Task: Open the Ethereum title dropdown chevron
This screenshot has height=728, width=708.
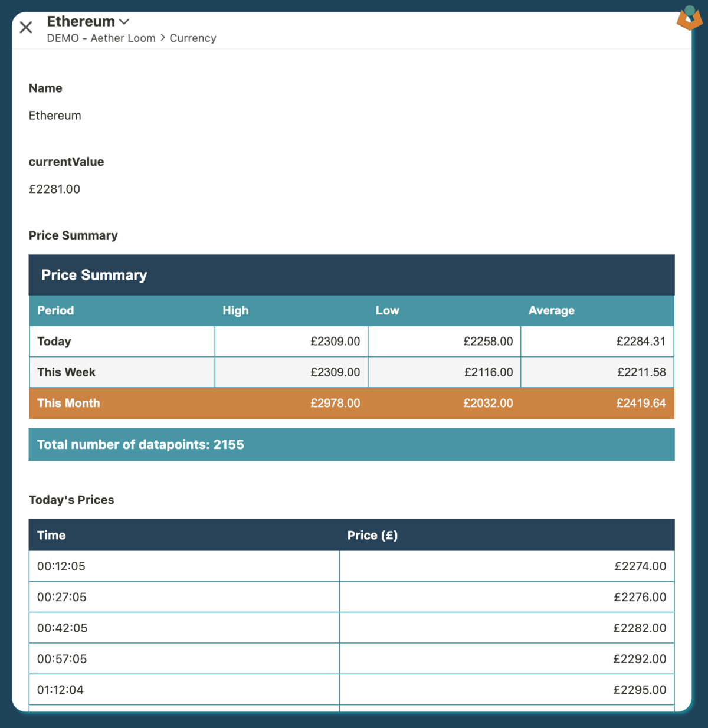Action: [124, 22]
